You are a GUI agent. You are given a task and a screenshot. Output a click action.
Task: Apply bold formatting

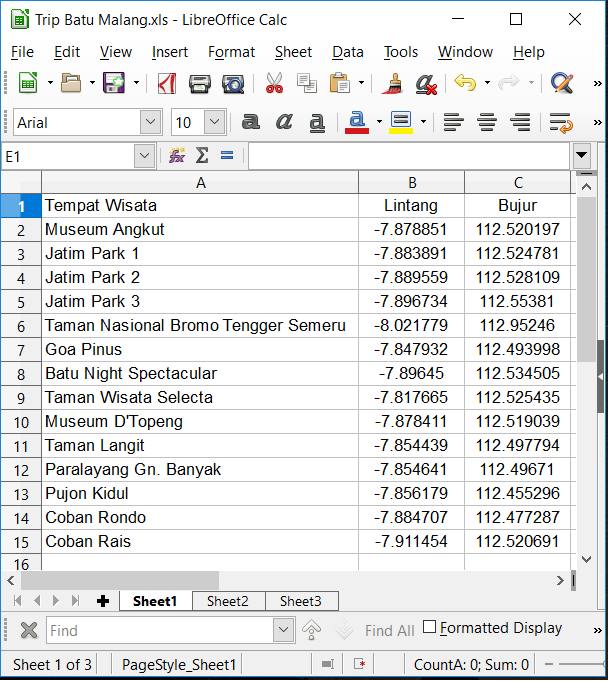[x=251, y=122]
